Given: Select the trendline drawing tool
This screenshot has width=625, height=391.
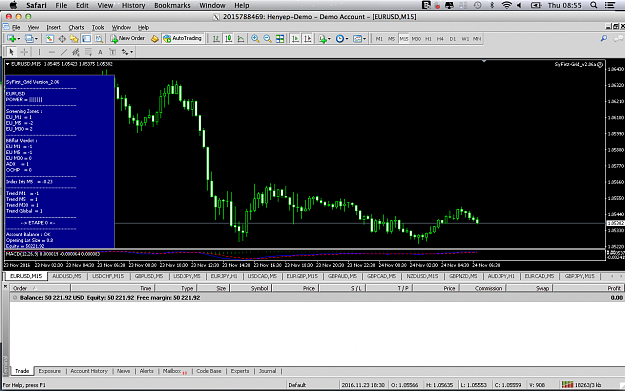Looking at the screenshot, I should [x=64, y=52].
